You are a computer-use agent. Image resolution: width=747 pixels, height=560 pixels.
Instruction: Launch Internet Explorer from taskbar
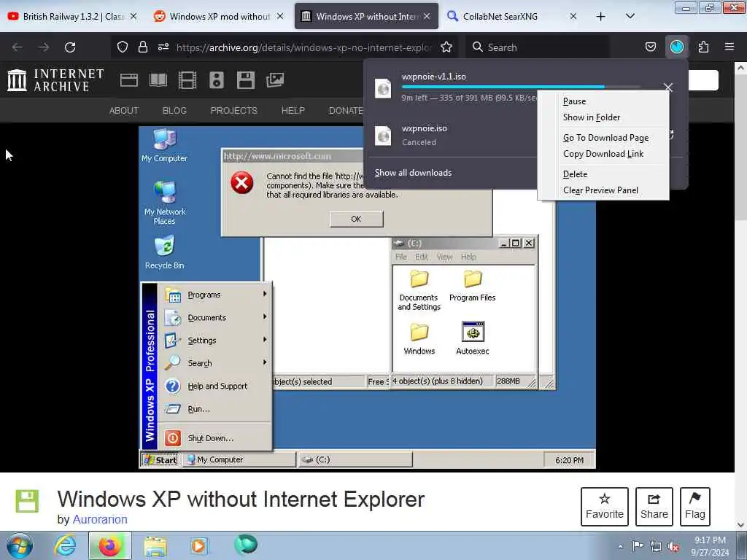pos(65,545)
